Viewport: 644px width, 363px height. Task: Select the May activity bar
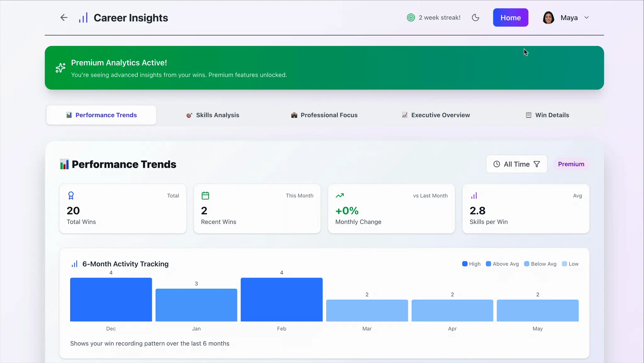point(538,310)
